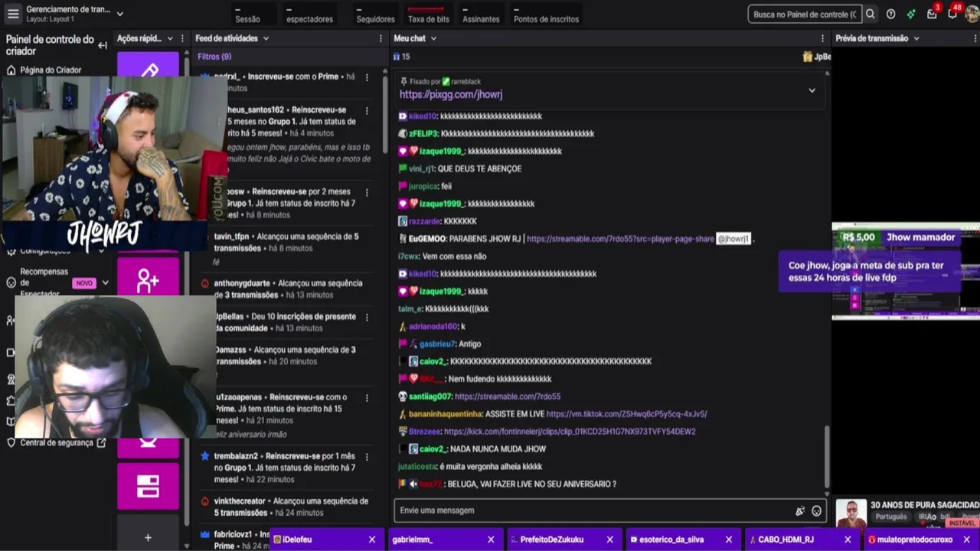This screenshot has width=980, height=551.
Task: Switch to esoterico_da_silva whisper tab
Action: pos(671,540)
